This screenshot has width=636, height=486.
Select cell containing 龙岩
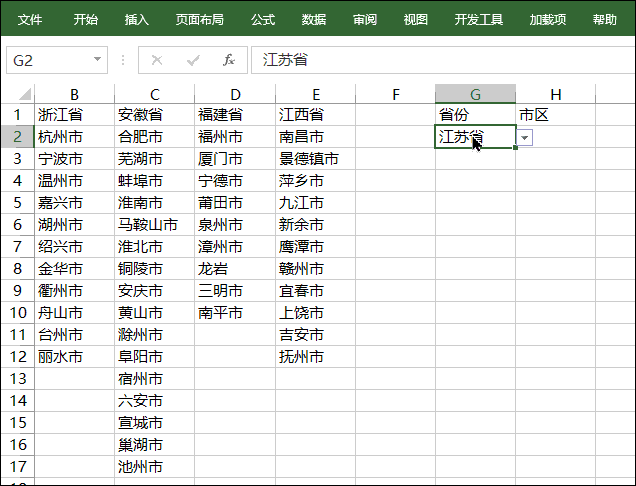[x=235, y=269]
